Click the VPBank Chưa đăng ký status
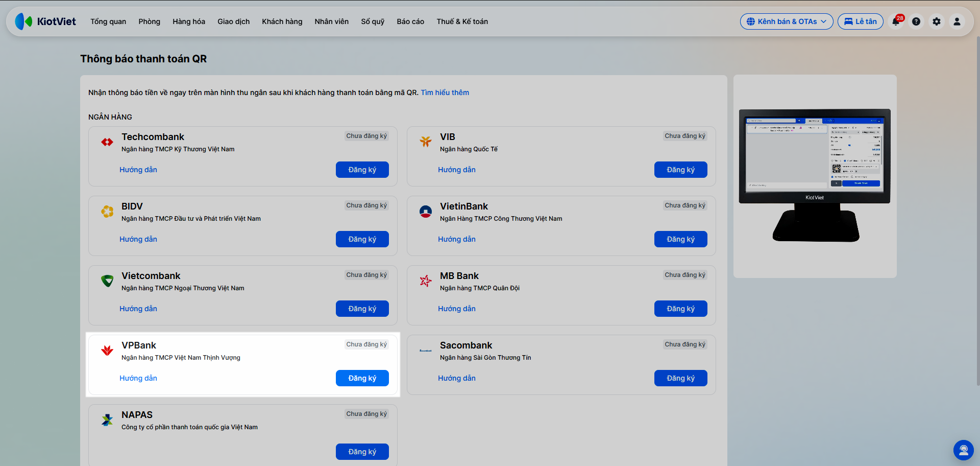980x466 pixels. point(366,344)
